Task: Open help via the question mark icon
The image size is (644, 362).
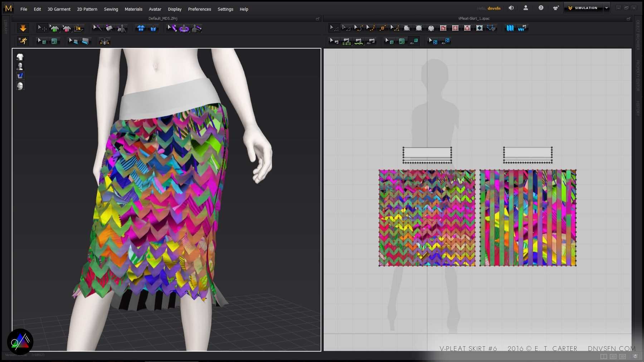Action: pyautogui.click(x=541, y=8)
